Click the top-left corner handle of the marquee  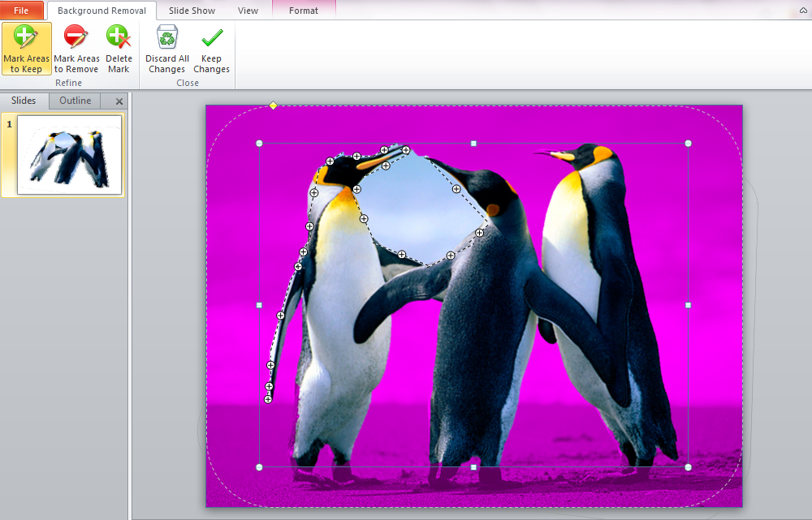[259, 144]
